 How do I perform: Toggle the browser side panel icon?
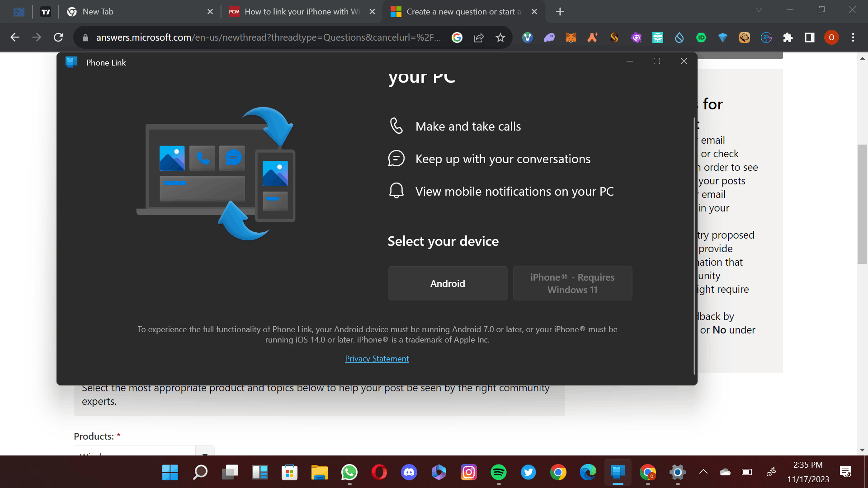[x=809, y=38]
